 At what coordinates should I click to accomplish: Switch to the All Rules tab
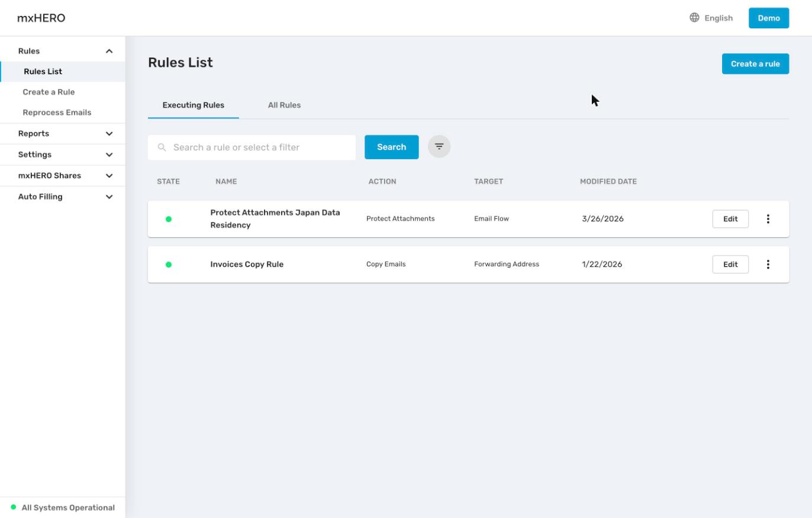[284, 105]
